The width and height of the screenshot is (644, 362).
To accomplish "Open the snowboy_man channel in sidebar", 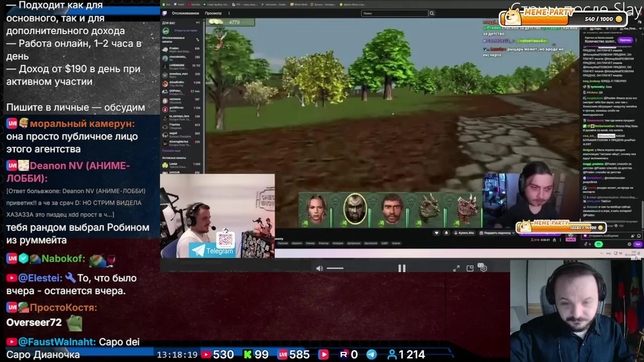I will pos(182,75).
